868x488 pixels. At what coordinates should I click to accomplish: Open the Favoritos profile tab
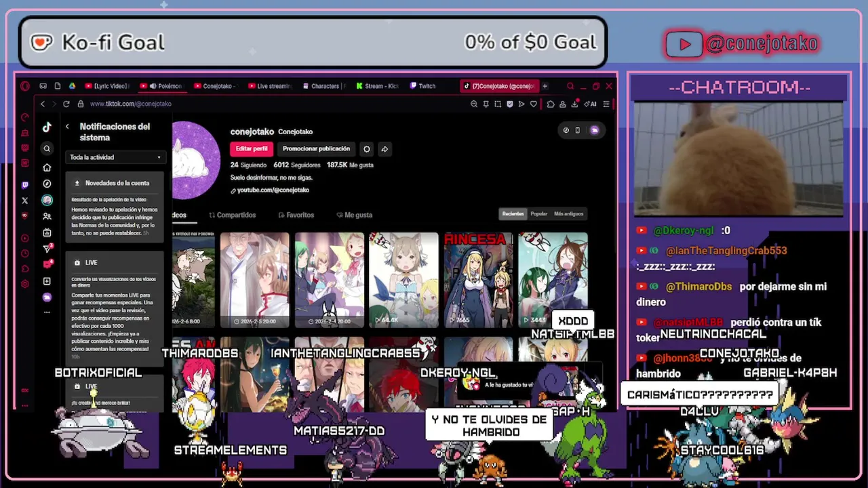point(296,215)
